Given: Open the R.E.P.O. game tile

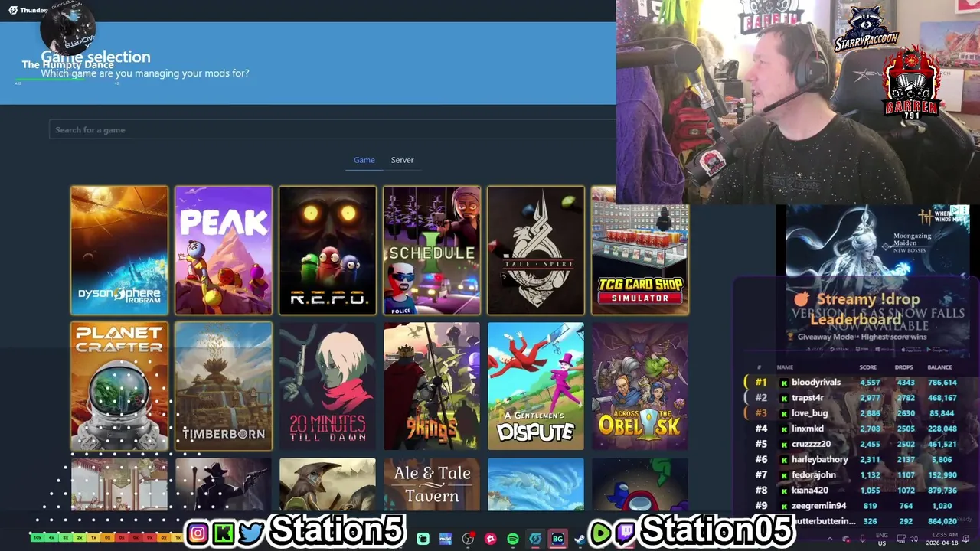Looking at the screenshot, I should point(328,250).
